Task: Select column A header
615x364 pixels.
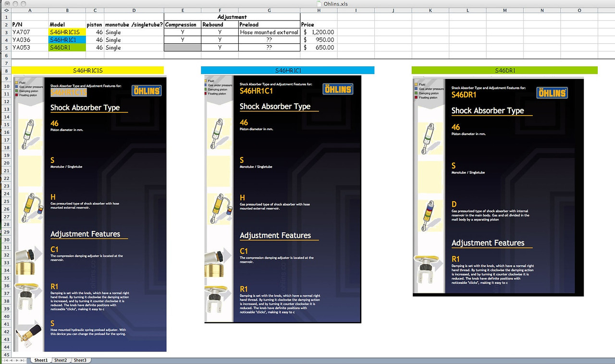Action: 30,10
